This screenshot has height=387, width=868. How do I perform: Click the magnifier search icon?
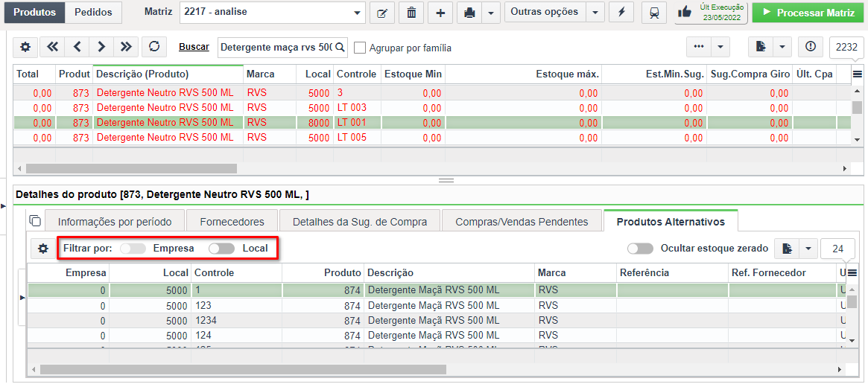pyautogui.click(x=340, y=48)
